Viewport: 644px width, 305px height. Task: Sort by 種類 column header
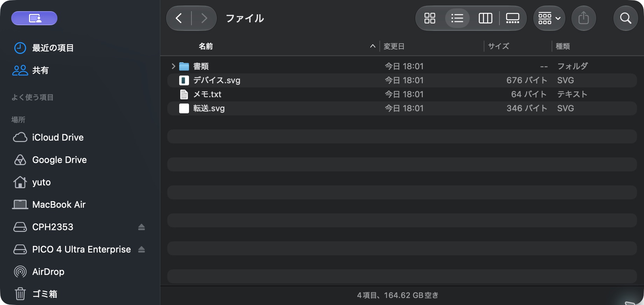[563, 46]
